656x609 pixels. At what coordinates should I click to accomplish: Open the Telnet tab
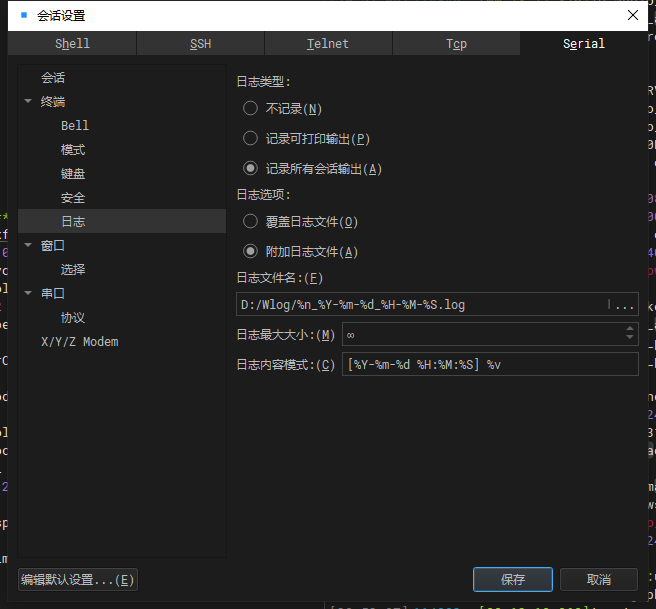tap(328, 44)
